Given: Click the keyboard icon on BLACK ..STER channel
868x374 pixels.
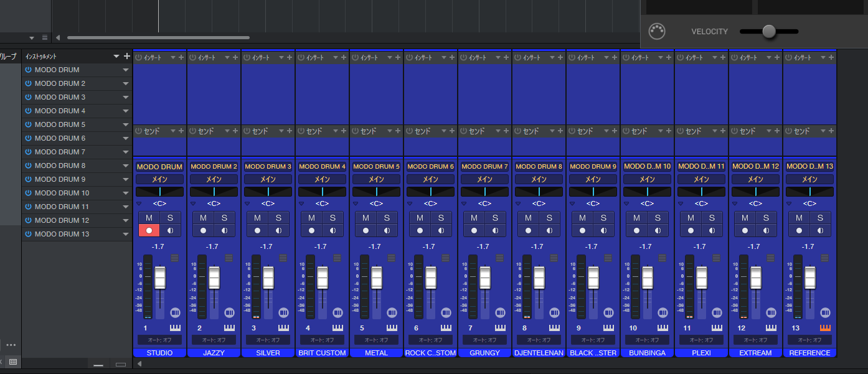Looking at the screenshot, I should click(x=608, y=328).
